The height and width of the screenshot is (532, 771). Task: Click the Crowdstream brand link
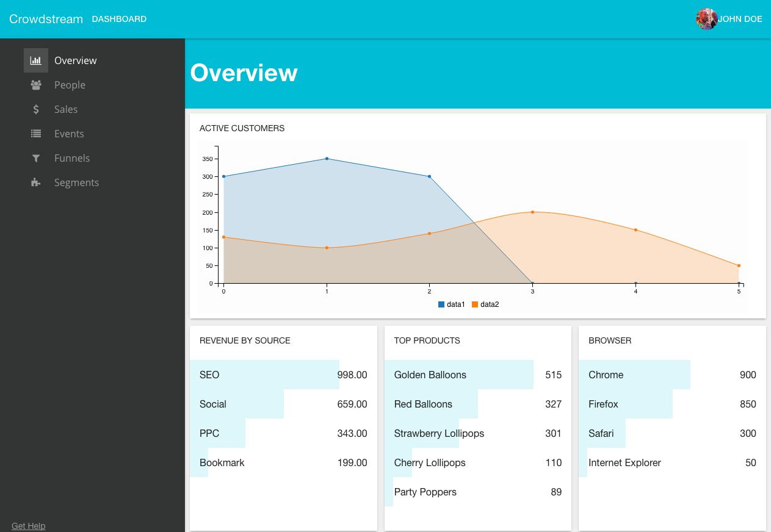tap(46, 19)
